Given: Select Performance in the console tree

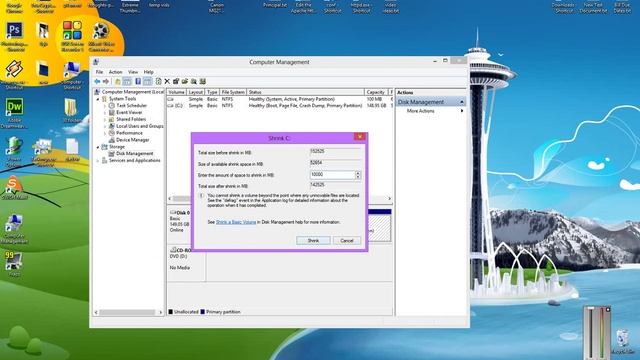Looking at the screenshot, I should click(x=129, y=133).
